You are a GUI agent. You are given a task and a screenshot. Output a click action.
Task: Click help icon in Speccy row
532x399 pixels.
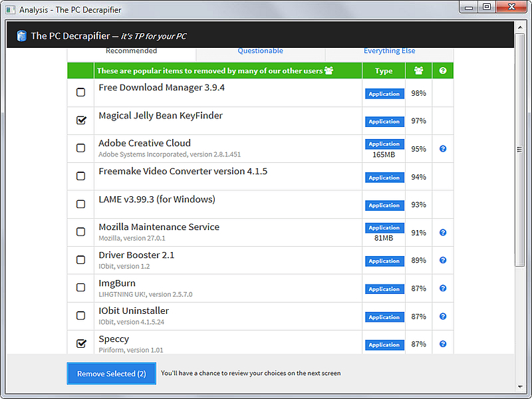tap(443, 344)
